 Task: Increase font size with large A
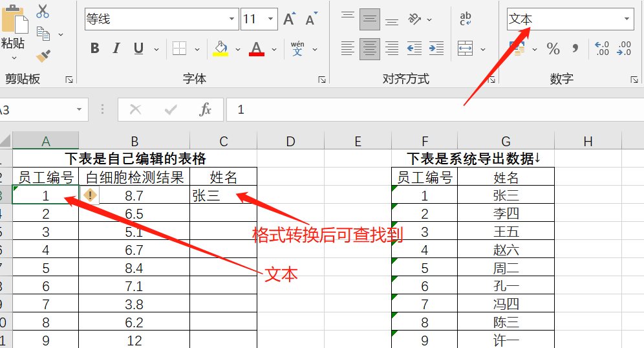(289, 19)
